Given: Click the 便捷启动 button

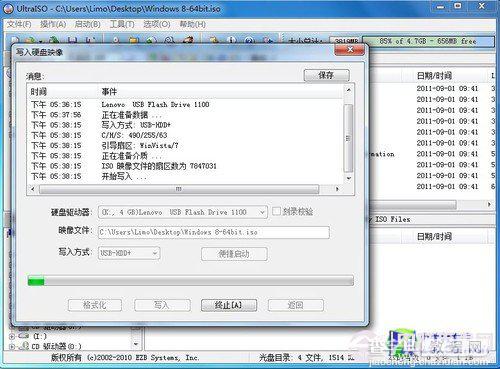Looking at the screenshot, I should point(234,254).
